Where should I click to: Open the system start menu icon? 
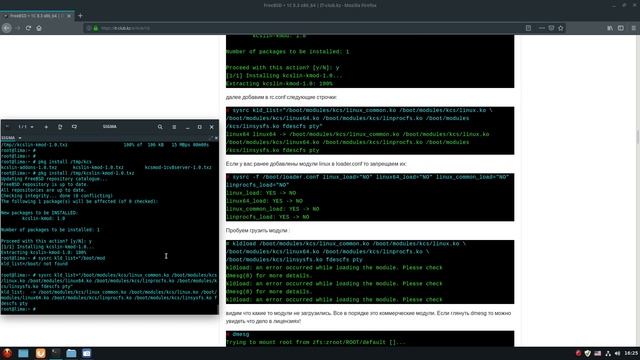7,353
